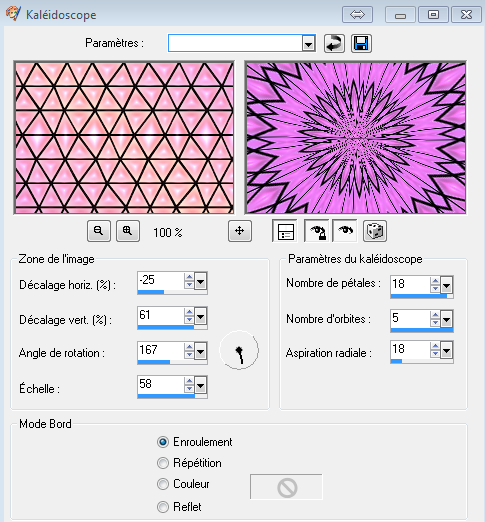Click the proof eye icon
485x522 pixels.
pyautogui.click(x=345, y=231)
